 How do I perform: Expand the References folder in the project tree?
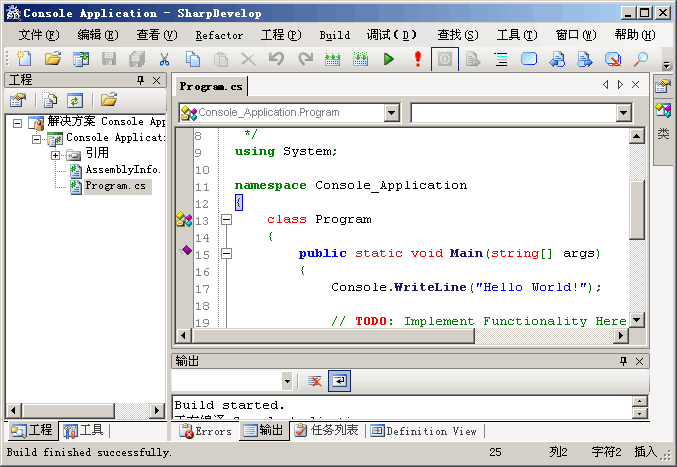[x=55, y=155]
